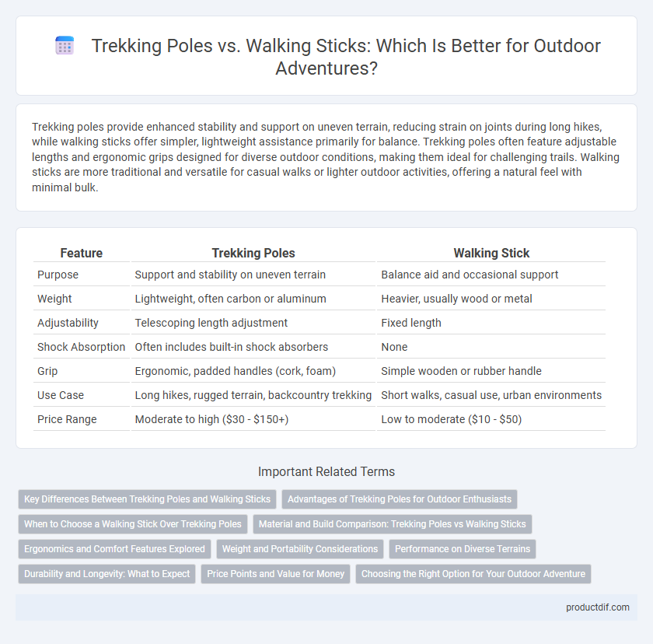This screenshot has height=644, width=653.
Task: Select the Shock Absorption row label
Action: click(x=81, y=347)
